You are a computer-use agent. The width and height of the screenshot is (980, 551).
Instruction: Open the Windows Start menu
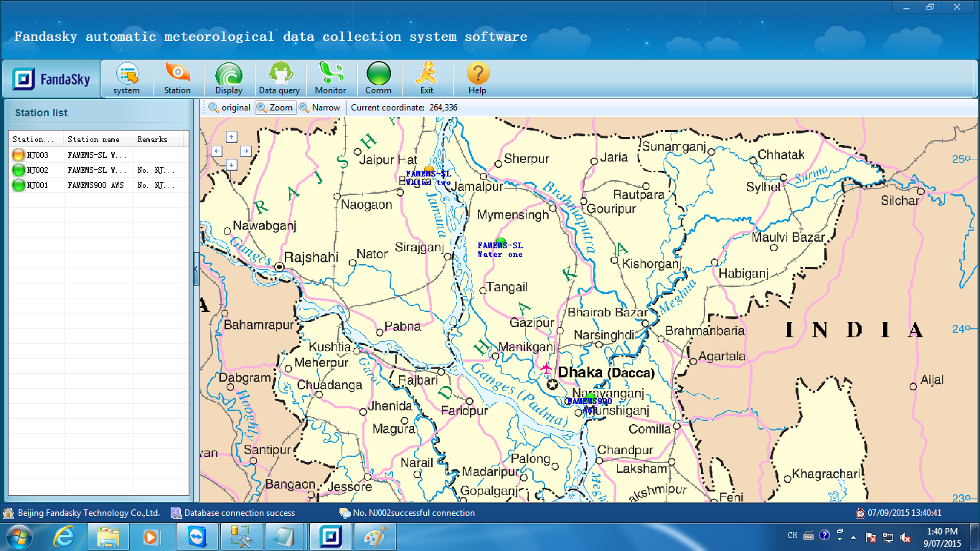(18, 536)
